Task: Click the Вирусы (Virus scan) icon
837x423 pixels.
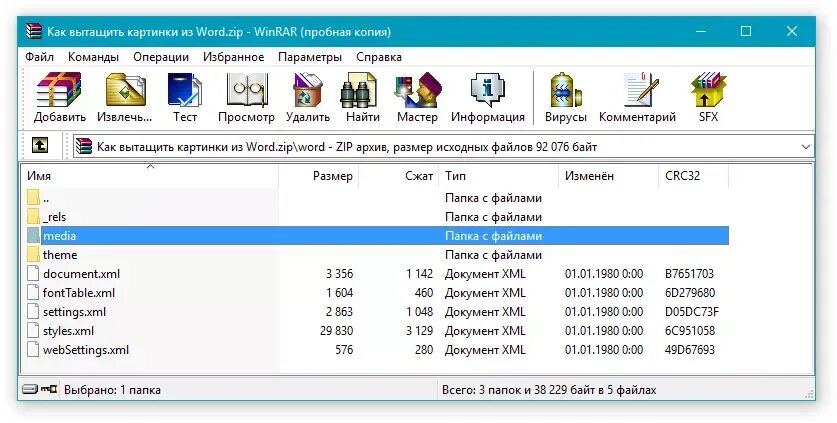Action: [565, 98]
